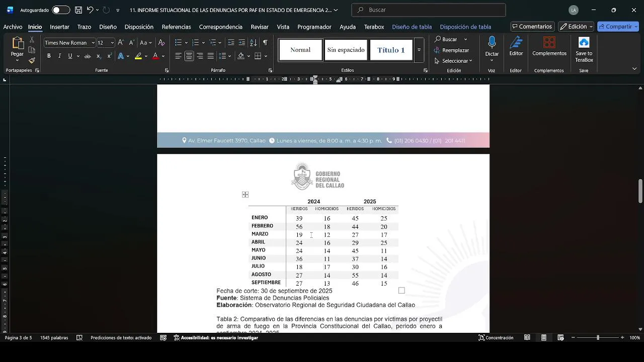
Task: Click the Compartir button
Action: pyautogui.click(x=618, y=27)
